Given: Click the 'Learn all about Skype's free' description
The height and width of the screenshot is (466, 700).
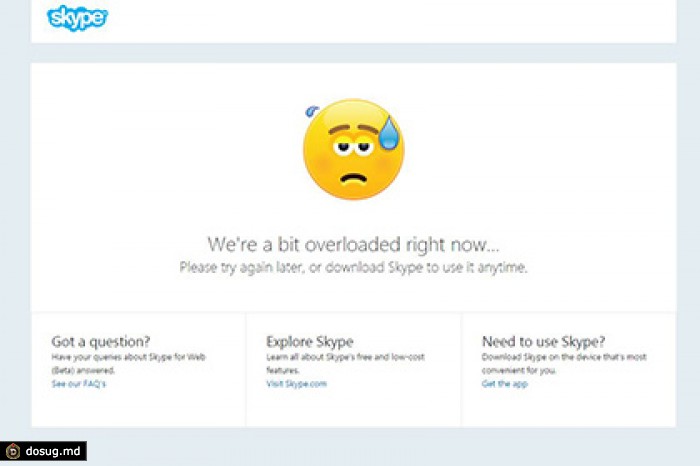Looking at the screenshot, I should 346,363.
